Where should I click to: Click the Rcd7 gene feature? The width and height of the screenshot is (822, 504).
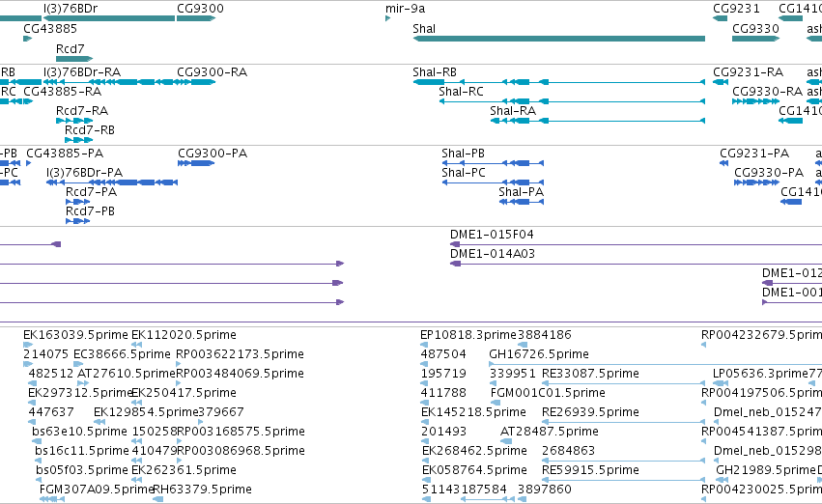pos(74,59)
